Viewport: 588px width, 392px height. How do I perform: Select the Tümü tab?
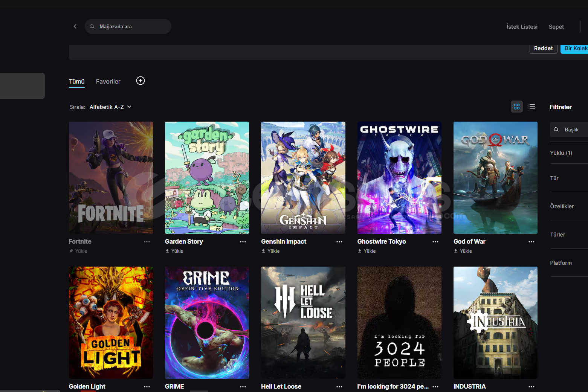click(x=77, y=81)
